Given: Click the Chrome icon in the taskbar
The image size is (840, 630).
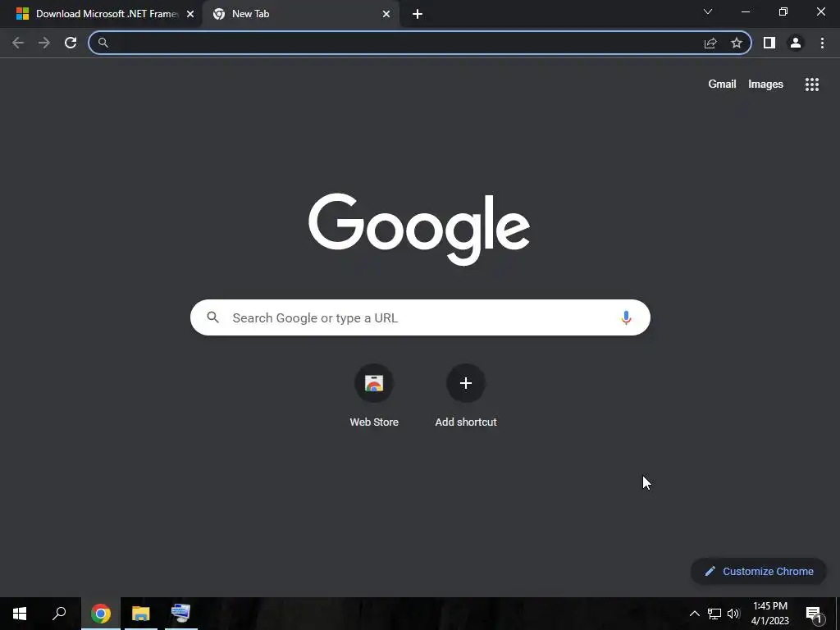Looking at the screenshot, I should pyautogui.click(x=101, y=614).
